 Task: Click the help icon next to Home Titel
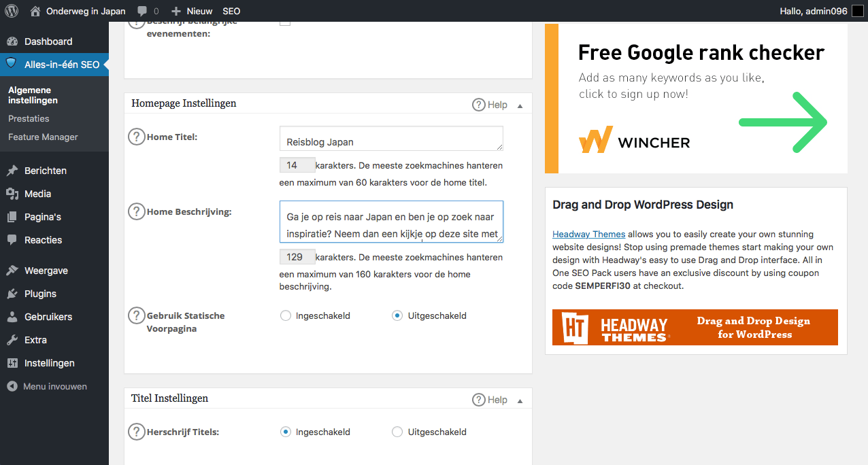click(137, 137)
